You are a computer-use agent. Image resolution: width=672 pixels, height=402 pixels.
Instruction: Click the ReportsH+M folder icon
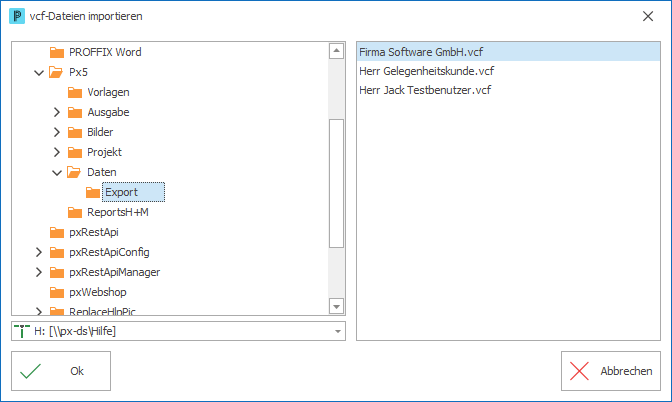tap(75, 212)
